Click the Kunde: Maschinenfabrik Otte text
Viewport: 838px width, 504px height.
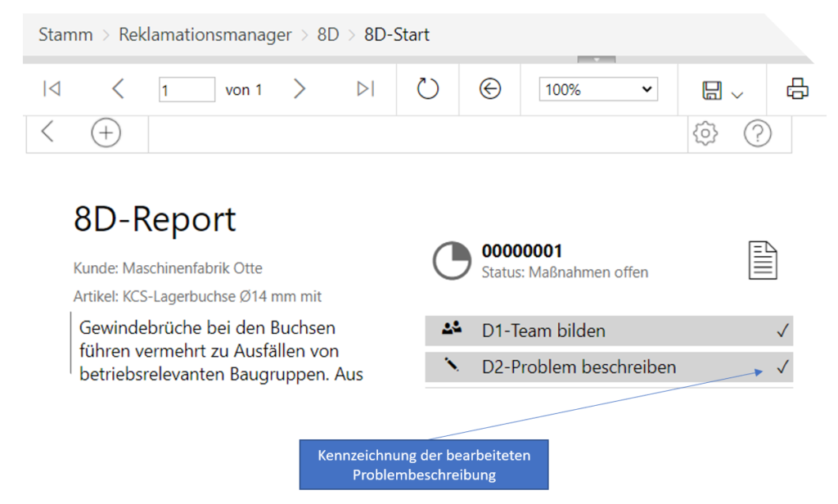click(168, 268)
